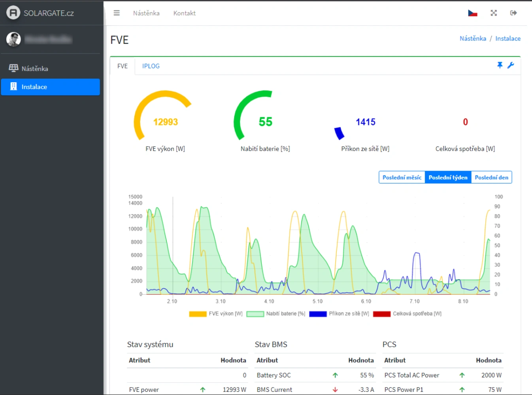The height and width of the screenshot is (395, 532).
Task: Toggle FVE výkon series in legend
Action: point(216,314)
